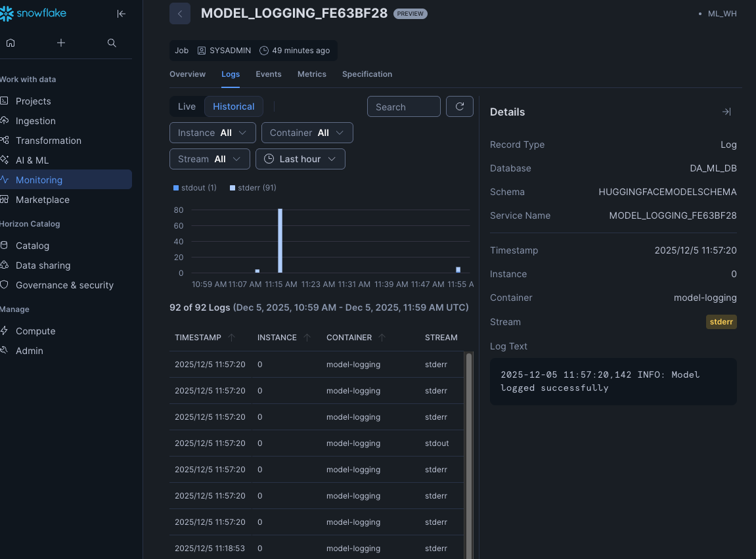Click the logs Search field
This screenshot has height=559, width=756.
[x=403, y=106]
